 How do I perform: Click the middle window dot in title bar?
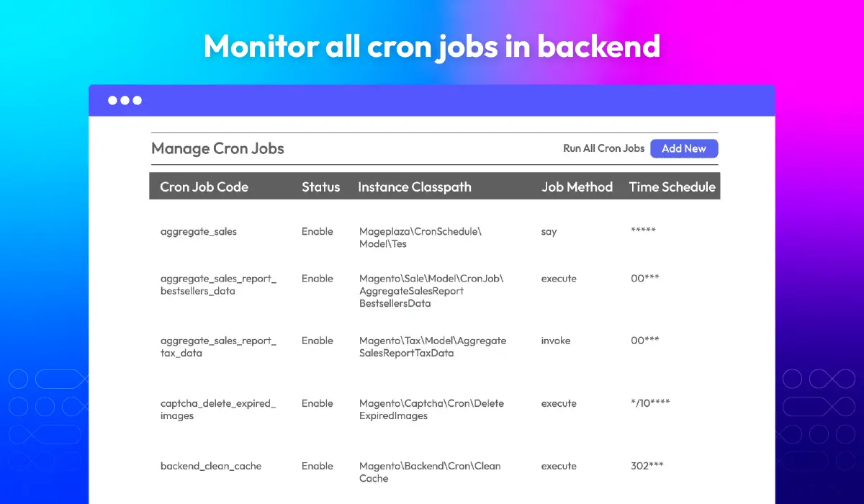click(x=125, y=101)
